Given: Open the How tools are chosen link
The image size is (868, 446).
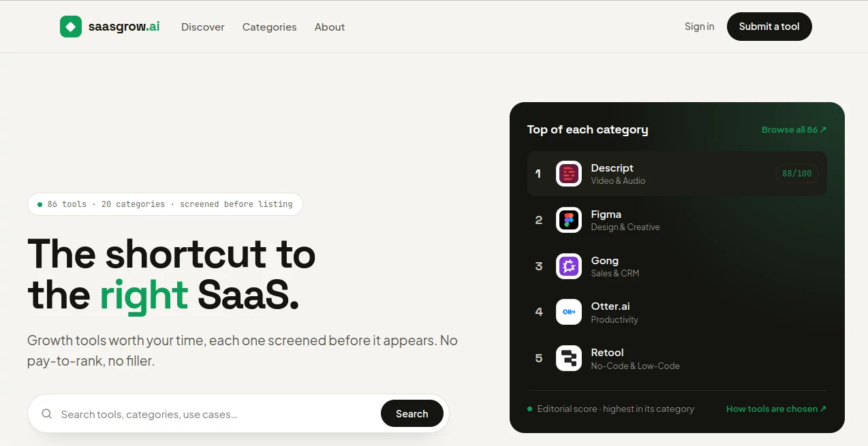Looking at the screenshot, I should point(776,409).
